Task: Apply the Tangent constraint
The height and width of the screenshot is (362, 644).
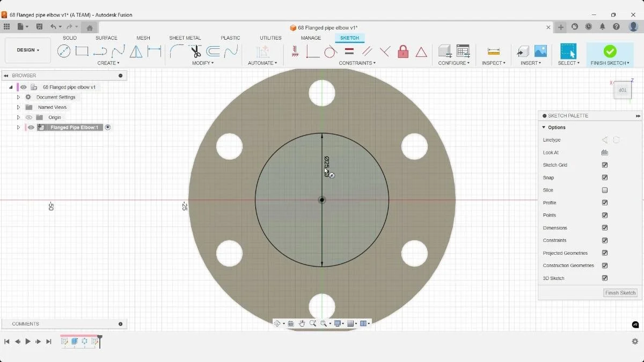Action: click(x=331, y=51)
